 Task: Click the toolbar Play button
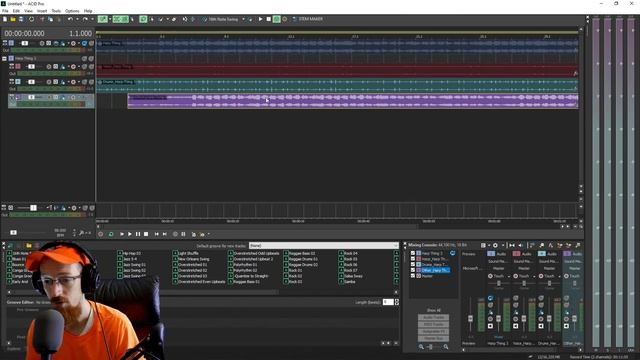[x=260, y=19]
